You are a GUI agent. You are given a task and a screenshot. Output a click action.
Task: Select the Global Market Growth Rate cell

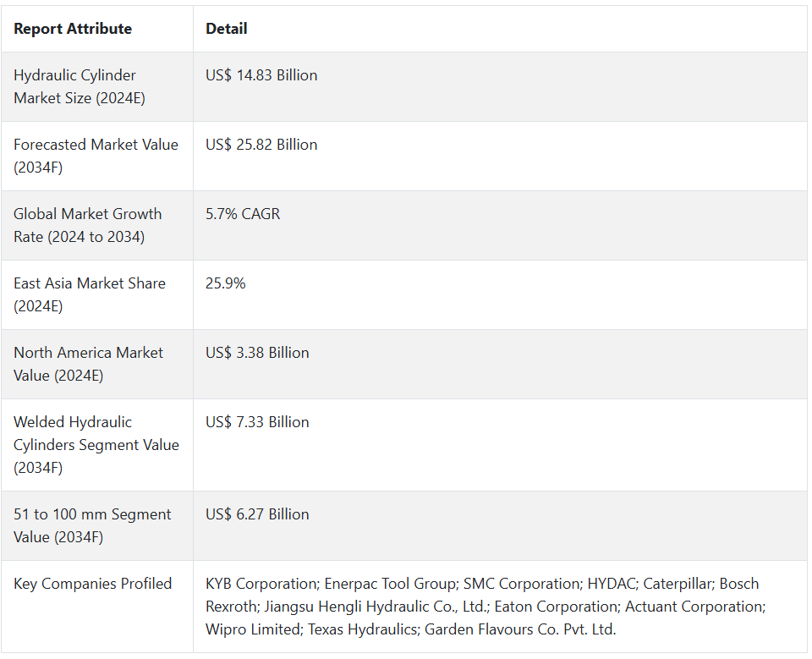point(87,225)
